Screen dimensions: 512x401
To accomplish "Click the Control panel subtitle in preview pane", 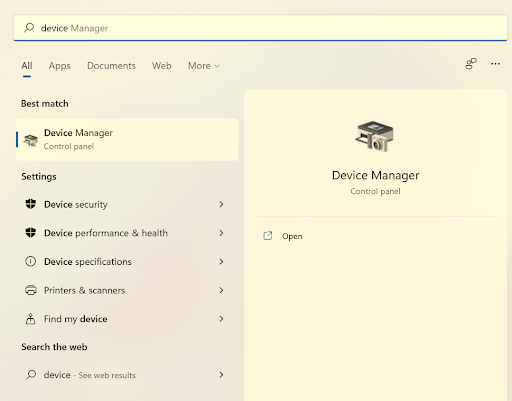I will tap(375, 191).
